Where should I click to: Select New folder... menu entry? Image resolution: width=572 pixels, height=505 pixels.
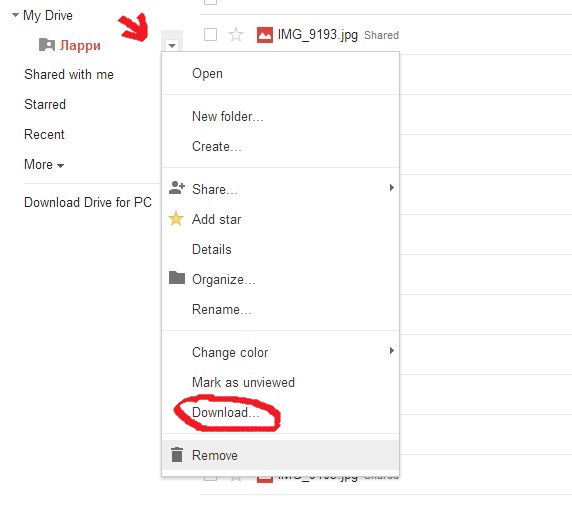point(280,116)
